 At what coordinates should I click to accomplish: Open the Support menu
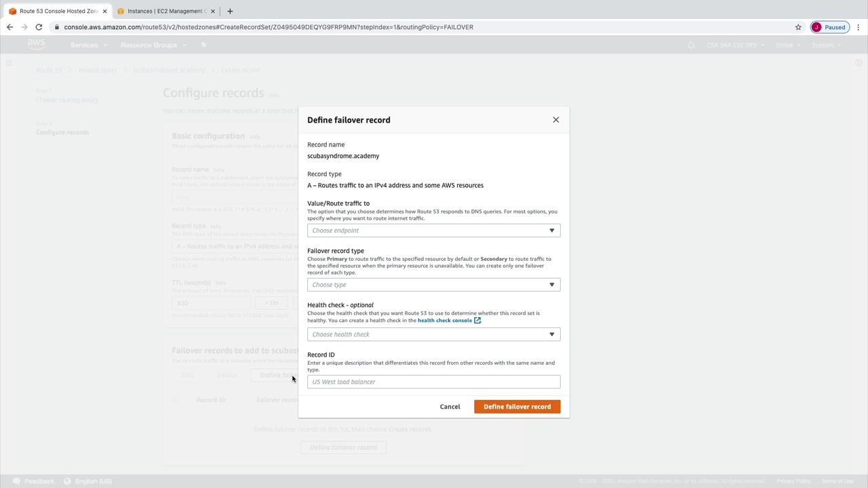coord(825,45)
